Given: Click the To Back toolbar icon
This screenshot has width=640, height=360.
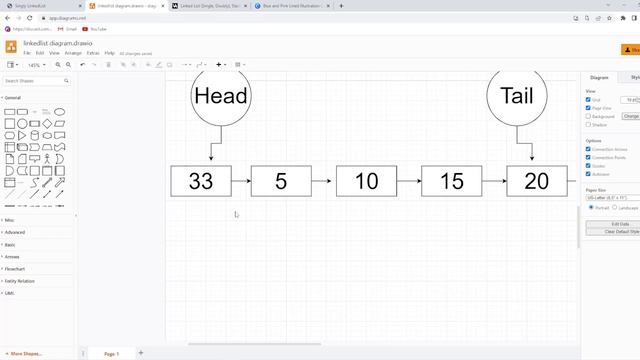Looking at the screenshot, I should pyautogui.click(x=133, y=64).
